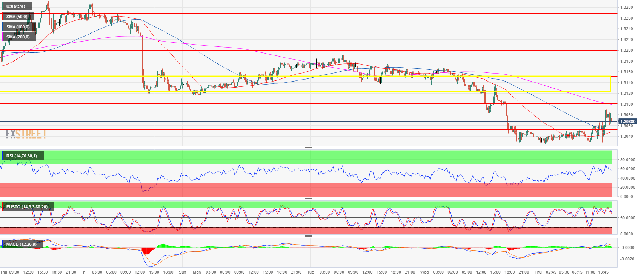Click the 'Sun' date label on time axis

pos(183,272)
